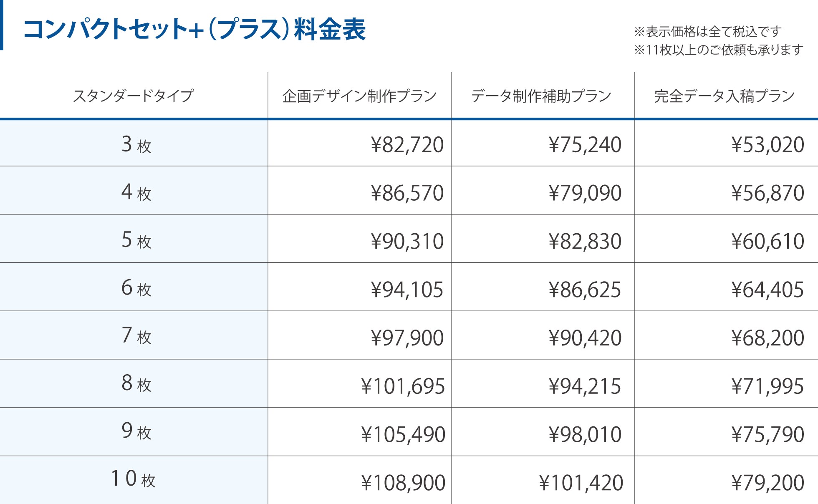Click the ¥71,995 price cell
This screenshot has width=818, height=504.
768,386
